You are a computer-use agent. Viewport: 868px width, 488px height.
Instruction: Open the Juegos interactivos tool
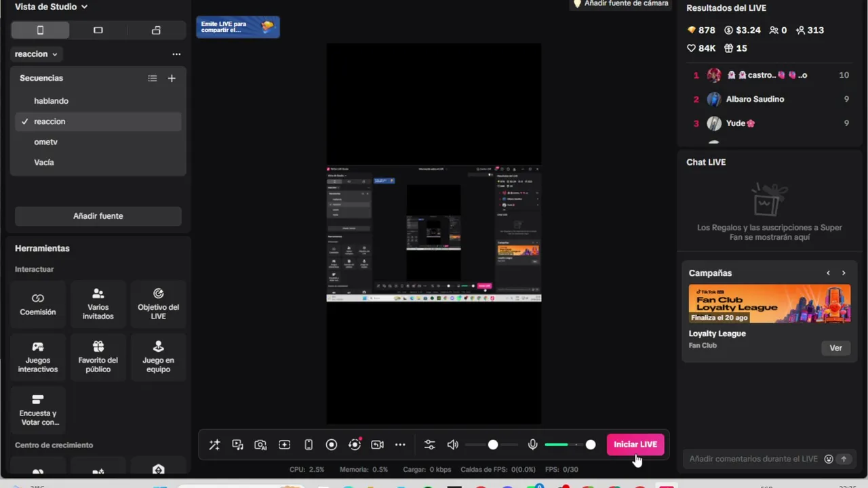click(x=38, y=357)
